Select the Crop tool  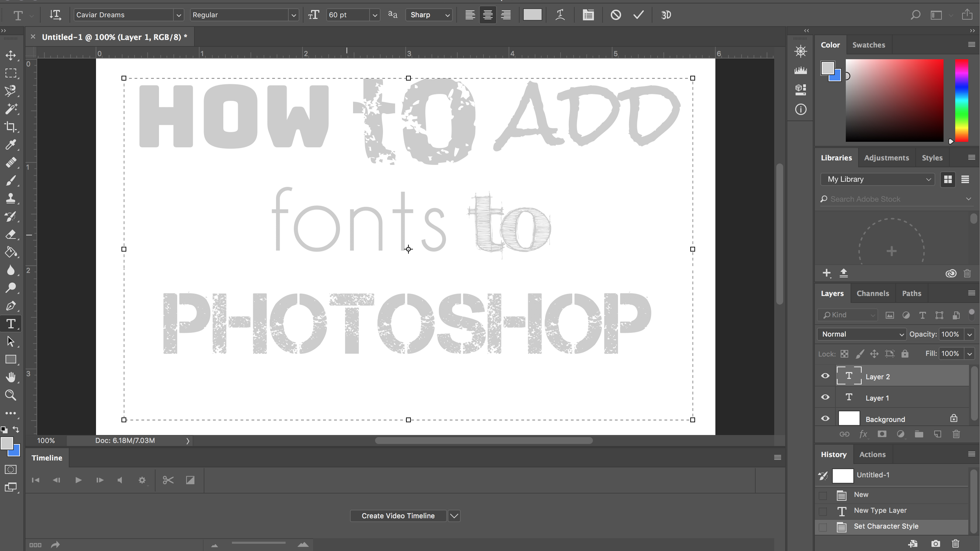(10, 127)
